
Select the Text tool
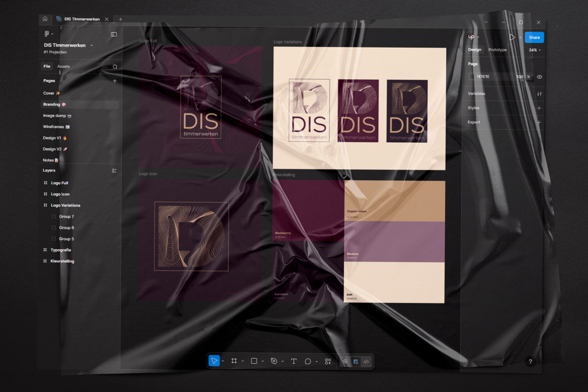293,361
